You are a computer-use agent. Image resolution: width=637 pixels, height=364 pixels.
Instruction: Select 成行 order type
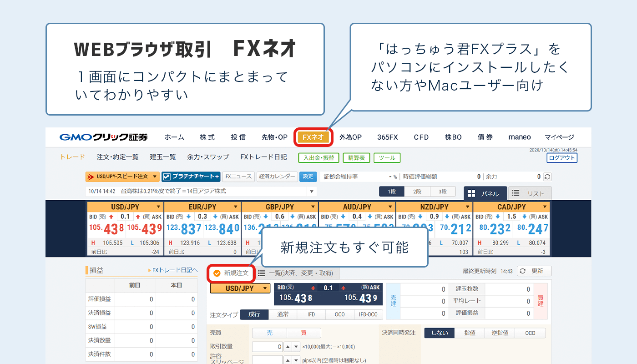254,314
